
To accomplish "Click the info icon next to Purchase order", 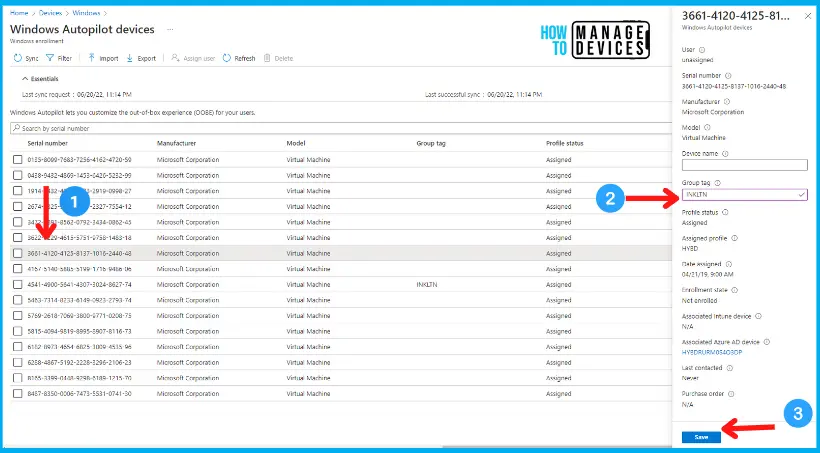I will click(x=731, y=394).
